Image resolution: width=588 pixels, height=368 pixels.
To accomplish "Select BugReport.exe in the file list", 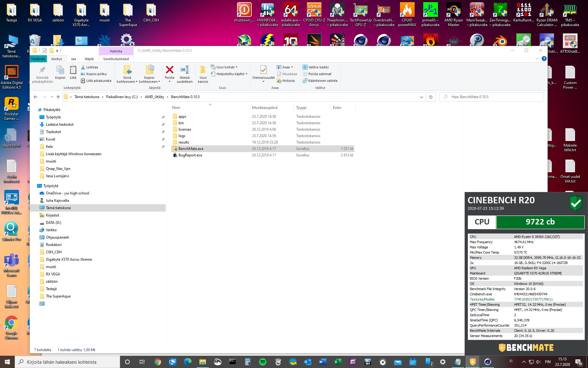I will coord(262,155).
